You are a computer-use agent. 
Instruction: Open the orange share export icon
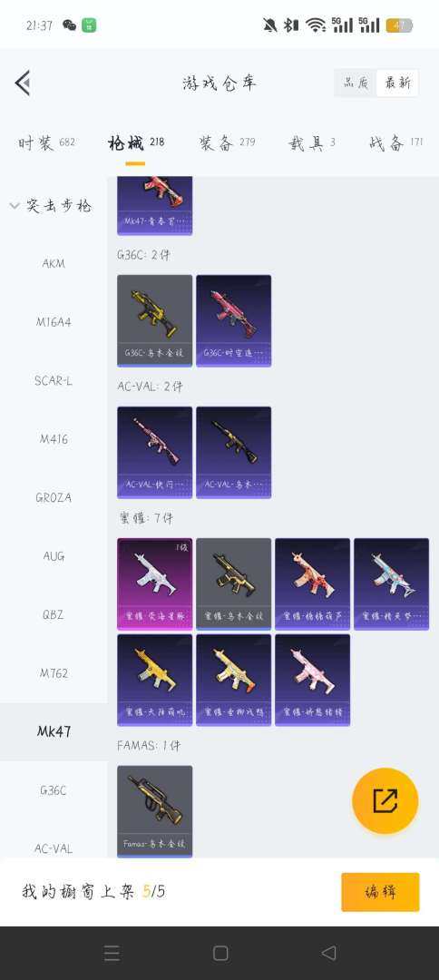385,800
